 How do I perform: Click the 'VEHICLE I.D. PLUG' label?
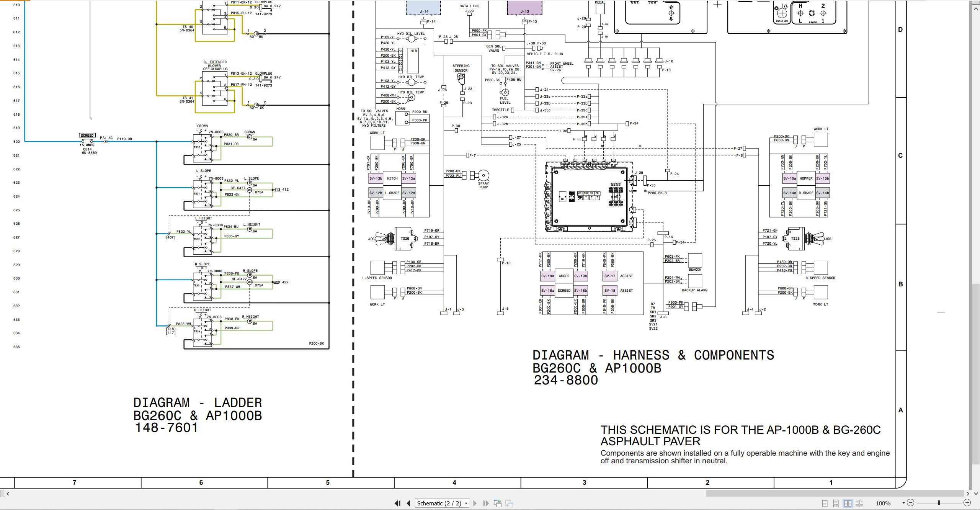(x=545, y=54)
